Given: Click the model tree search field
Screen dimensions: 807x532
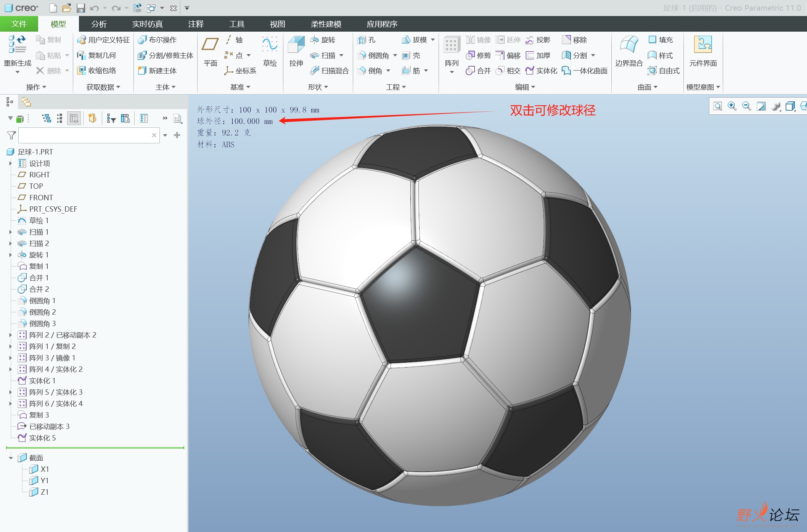Looking at the screenshot, I should point(88,135).
